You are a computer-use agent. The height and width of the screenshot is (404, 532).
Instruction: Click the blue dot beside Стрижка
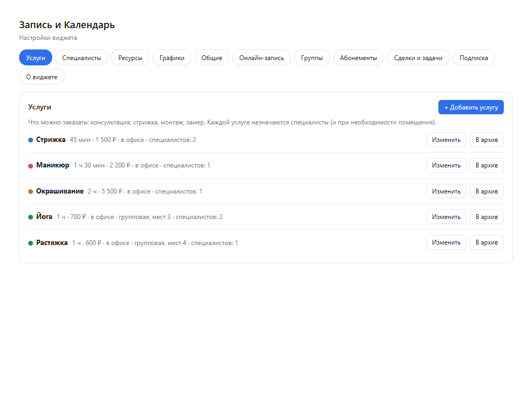[x=30, y=140]
